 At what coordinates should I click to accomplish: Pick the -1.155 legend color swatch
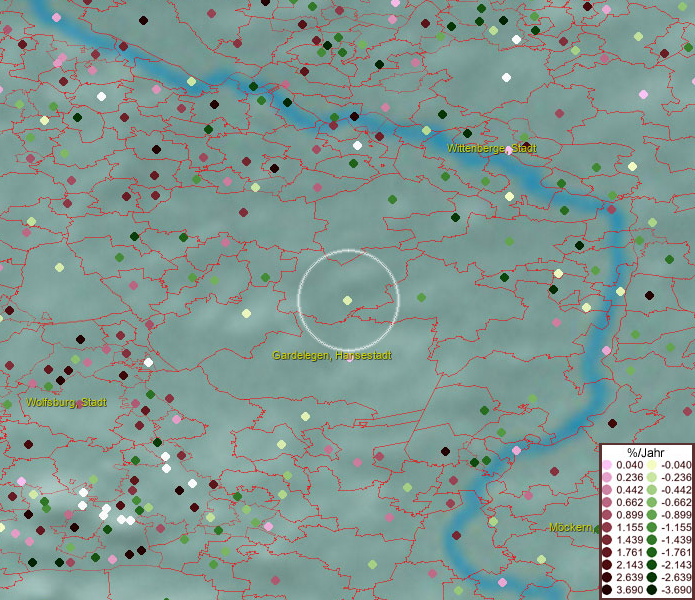652,527
